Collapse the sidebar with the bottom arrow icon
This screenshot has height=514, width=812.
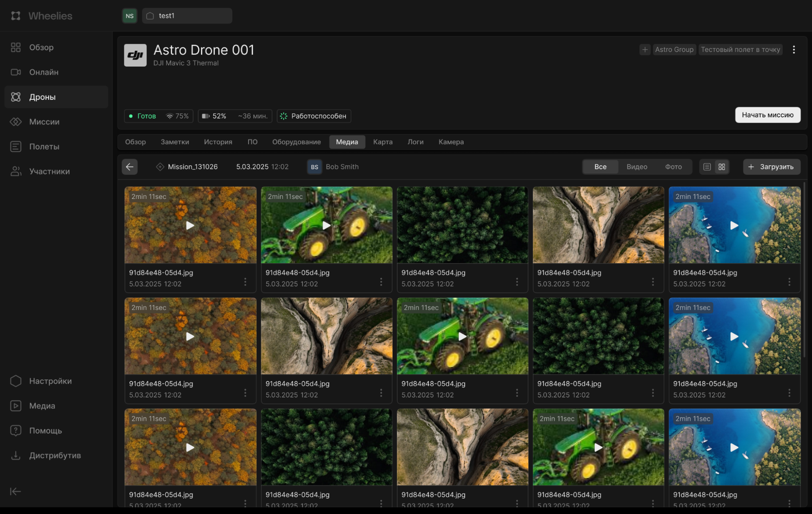point(15,491)
